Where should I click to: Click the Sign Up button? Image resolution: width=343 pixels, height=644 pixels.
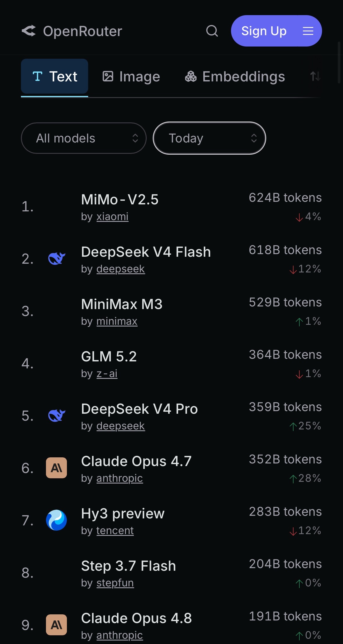tap(264, 31)
